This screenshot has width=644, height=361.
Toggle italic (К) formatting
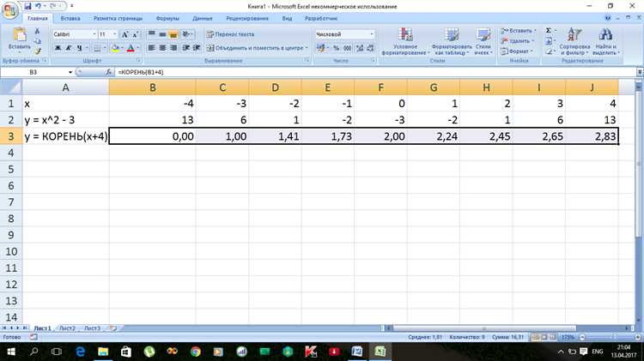69,48
